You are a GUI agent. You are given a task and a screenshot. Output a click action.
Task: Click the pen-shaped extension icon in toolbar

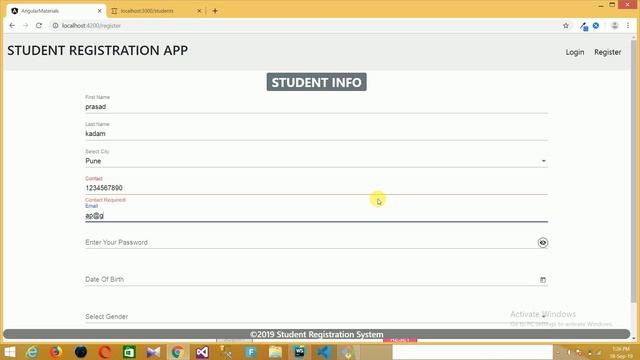pos(584,26)
